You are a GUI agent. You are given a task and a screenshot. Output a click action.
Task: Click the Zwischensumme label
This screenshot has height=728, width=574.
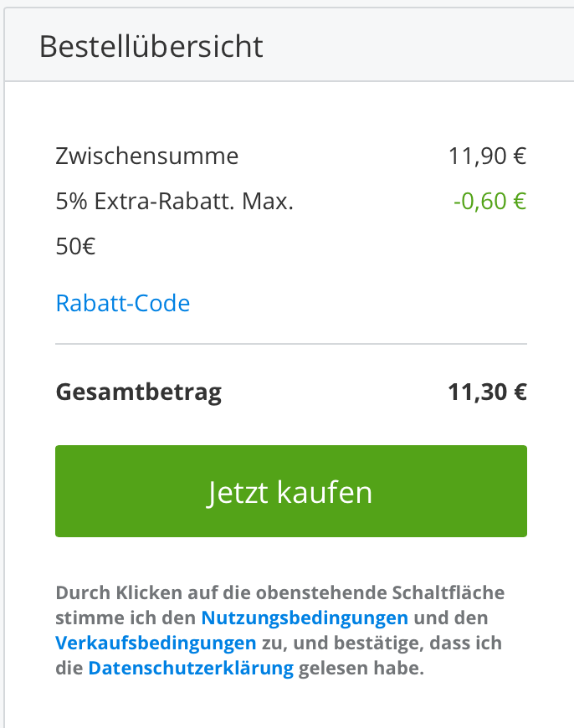click(x=146, y=156)
